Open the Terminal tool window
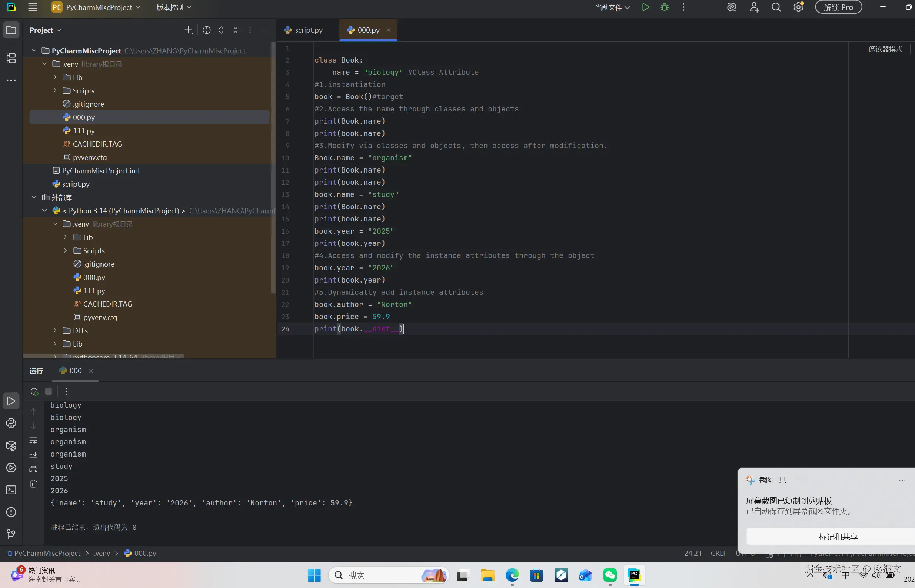The width and height of the screenshot is (915, 588). point(11,490)
